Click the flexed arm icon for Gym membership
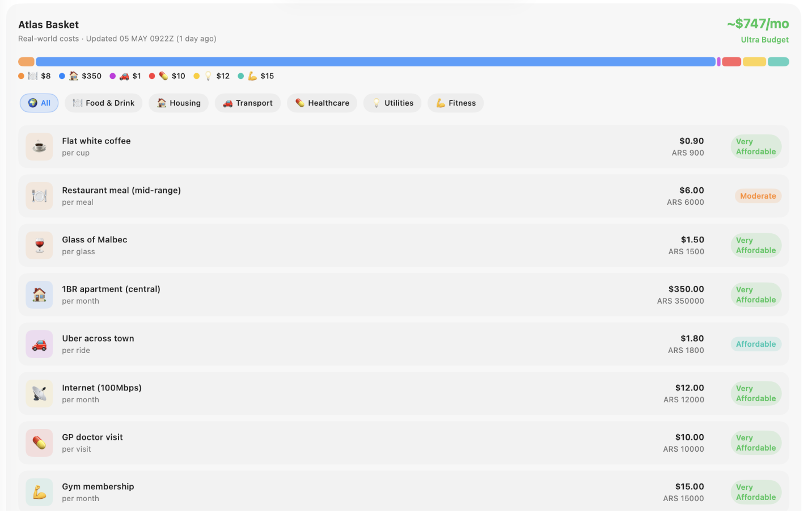 [39, 492]
